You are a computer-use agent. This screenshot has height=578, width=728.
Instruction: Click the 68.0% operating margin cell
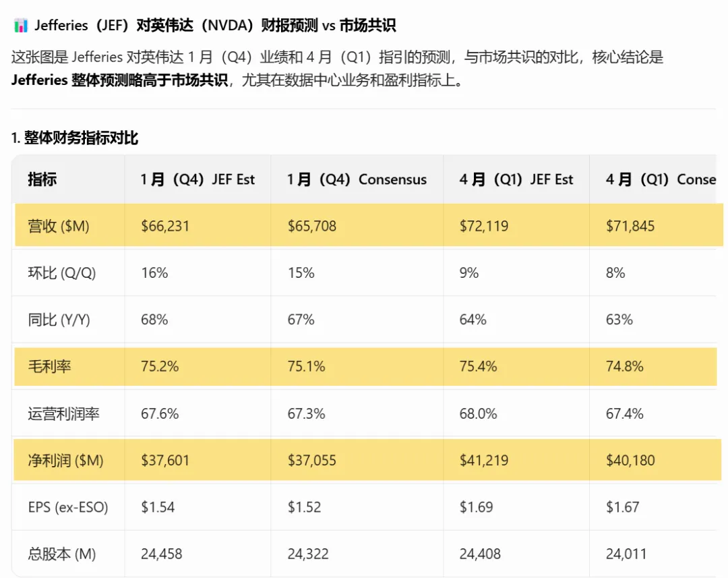tap(478, 413)
